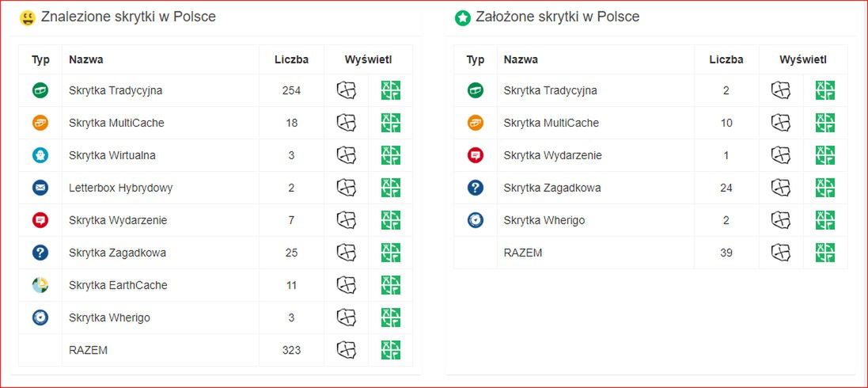Open geocaching list for found Skrytka MultiCache
868x388 pixels.
391,123
